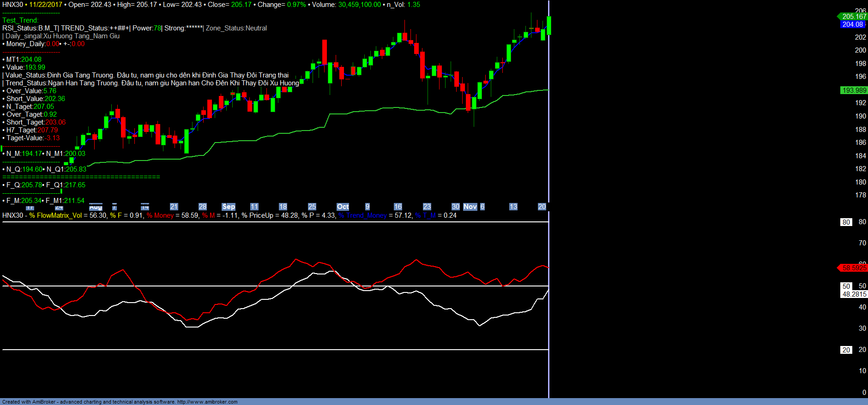This screenshot has width=868, height=405.
Task: Select the Nov month label on date axis
Action: pos(470,207)
